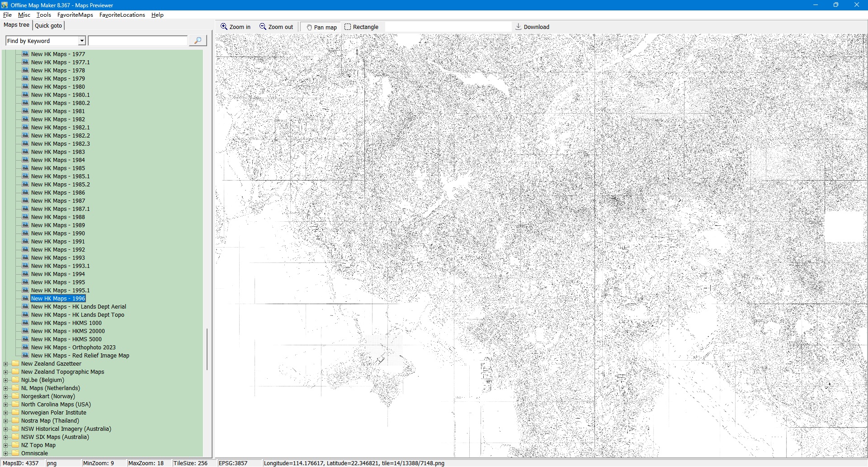The width and height of the screenshot is (868, 467).
Task: Select New HK Maps - HK Lands Dept Aerial
Action: point(78,307)
